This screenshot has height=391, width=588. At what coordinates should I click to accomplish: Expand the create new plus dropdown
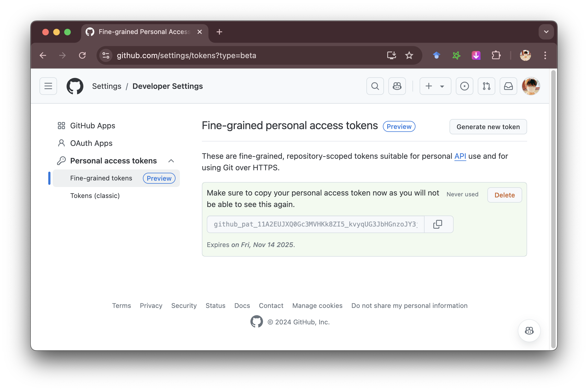pyautogui.click(x=435, y=86)
